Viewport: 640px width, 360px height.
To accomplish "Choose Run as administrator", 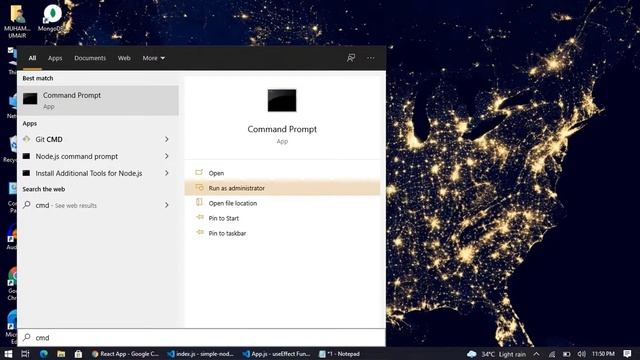I will [x=282, y=188].
